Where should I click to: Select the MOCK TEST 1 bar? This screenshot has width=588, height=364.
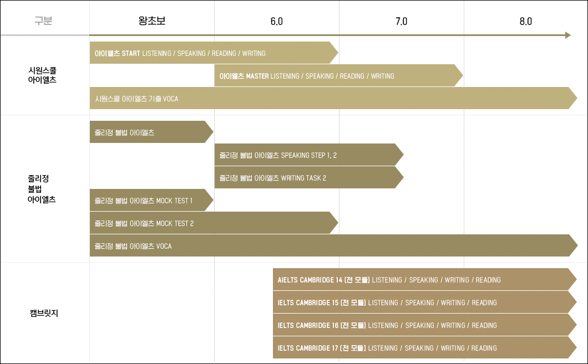pos(151,201)
